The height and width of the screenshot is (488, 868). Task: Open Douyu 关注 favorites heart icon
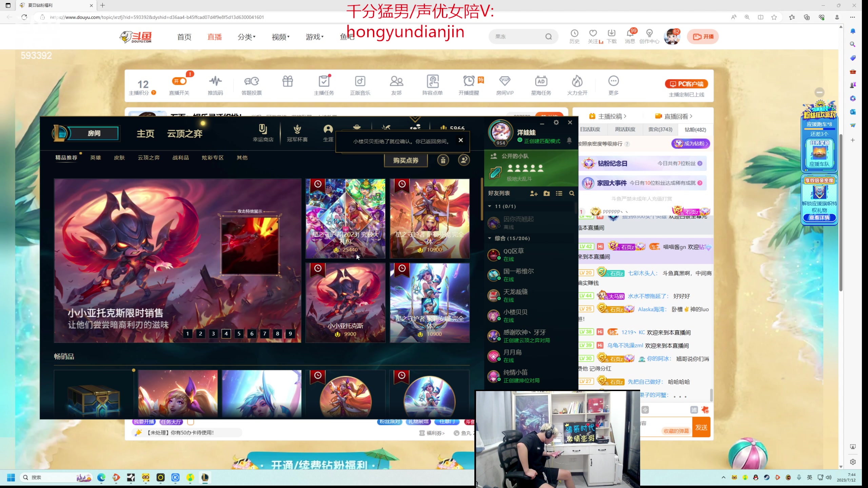click(x=593, y=36)
